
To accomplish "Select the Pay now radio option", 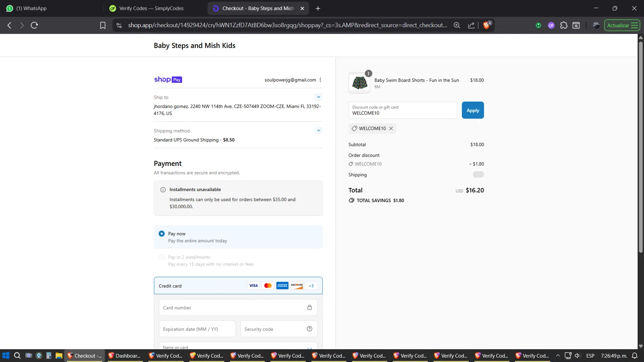I will tap(161, 234).
